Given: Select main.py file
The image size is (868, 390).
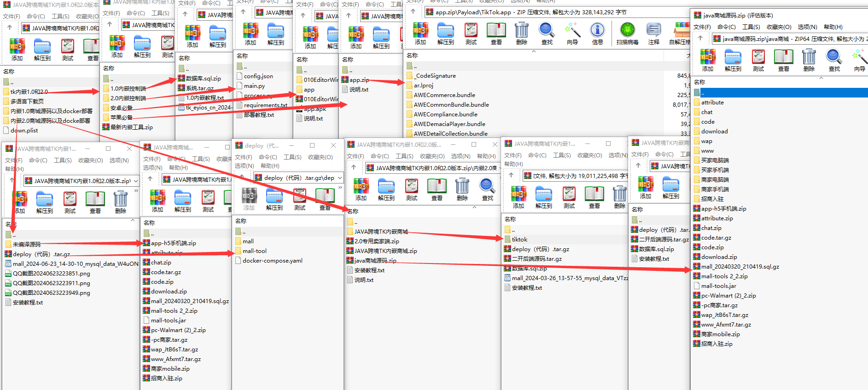Looking at the screenshot, I should [x=250, y=86].
